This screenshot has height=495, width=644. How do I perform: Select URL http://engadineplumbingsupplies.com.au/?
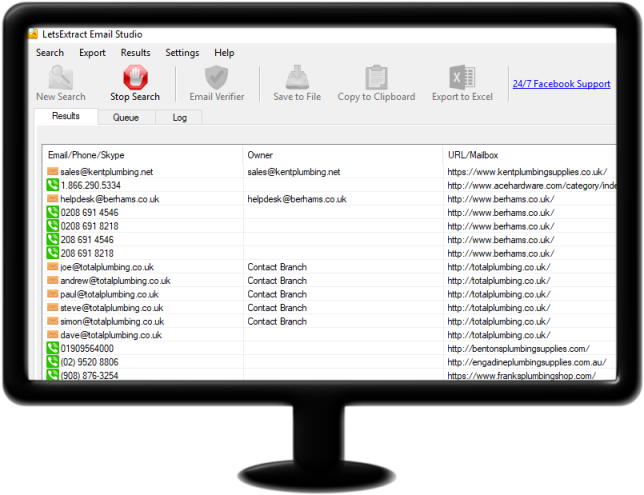point(527,362)
